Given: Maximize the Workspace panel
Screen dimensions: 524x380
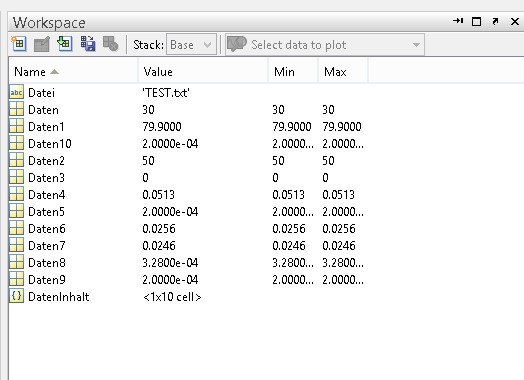Looking at the screenshot, I should point(476,21).
